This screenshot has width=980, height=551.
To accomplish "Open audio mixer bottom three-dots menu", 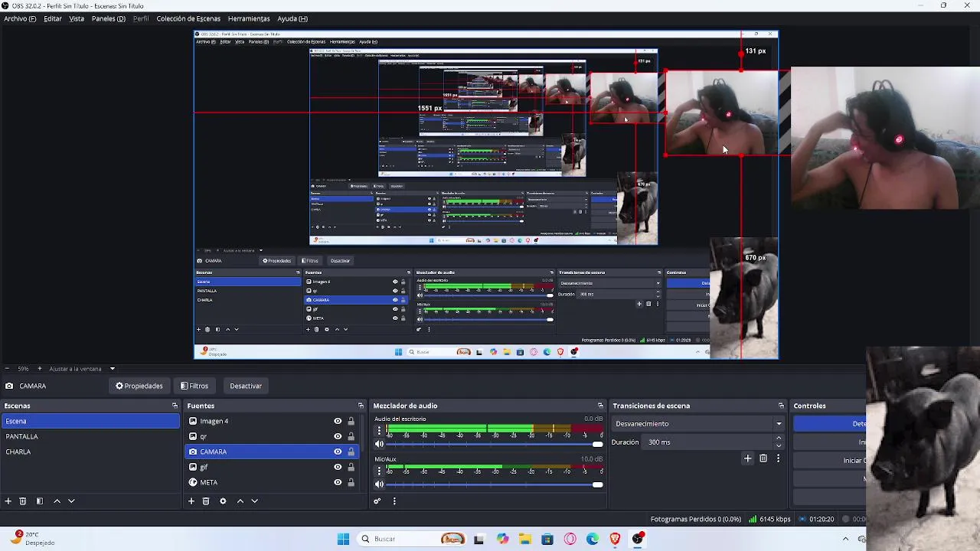I will click(x=394, y=501).
